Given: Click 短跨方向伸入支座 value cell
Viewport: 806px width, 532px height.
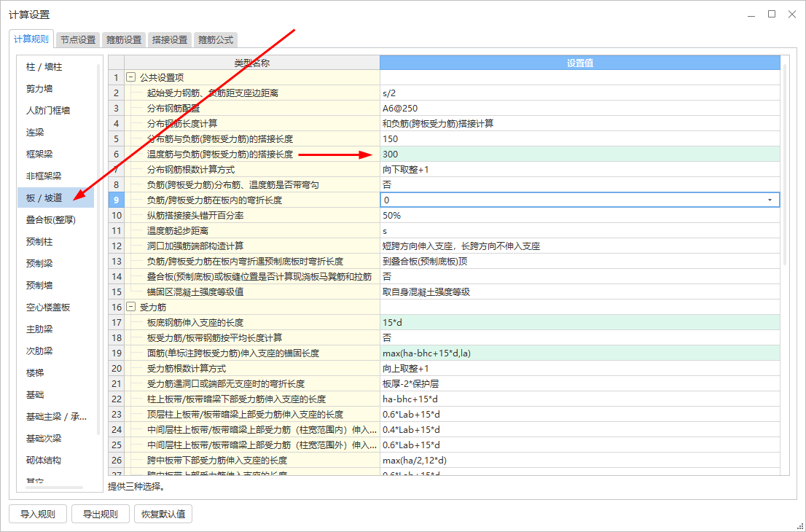Looking at the screenshot, I should 580,246.
